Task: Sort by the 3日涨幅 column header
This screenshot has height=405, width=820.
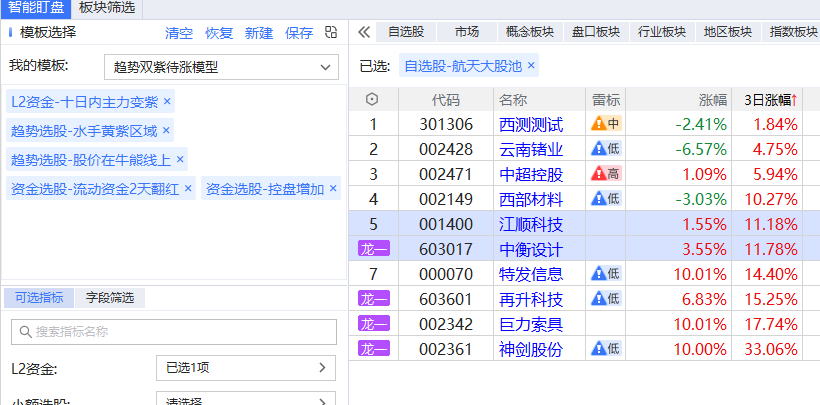Action: 768,100
